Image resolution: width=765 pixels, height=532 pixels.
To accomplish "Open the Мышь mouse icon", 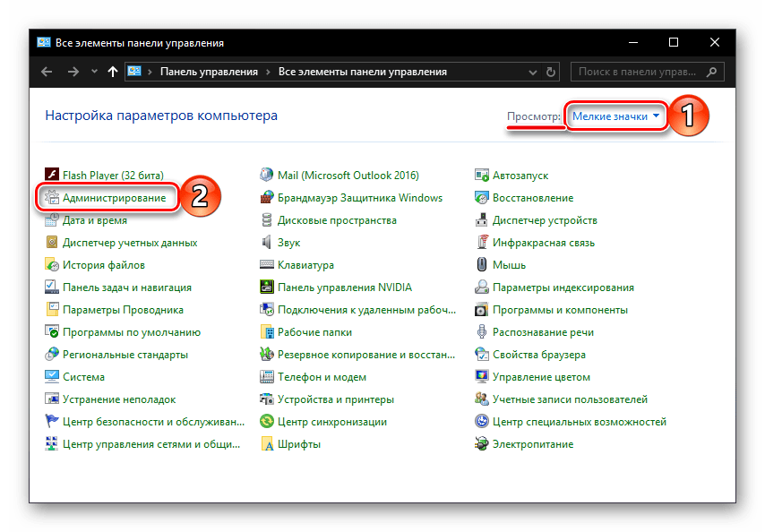I will [482, 265].
